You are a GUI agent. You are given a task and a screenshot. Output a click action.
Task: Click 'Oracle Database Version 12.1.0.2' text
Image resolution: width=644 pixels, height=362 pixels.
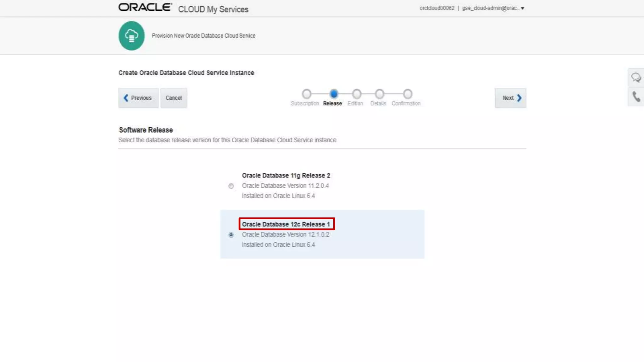[x=286, y=234]
